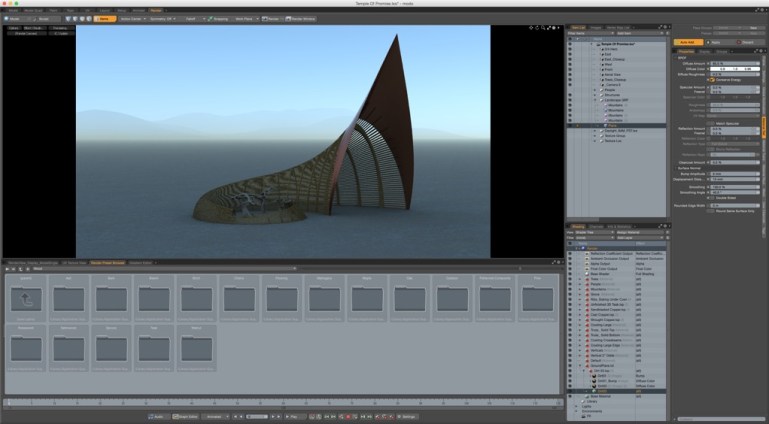
Task: Click the Render toolbar icon button
Action: 271,19
